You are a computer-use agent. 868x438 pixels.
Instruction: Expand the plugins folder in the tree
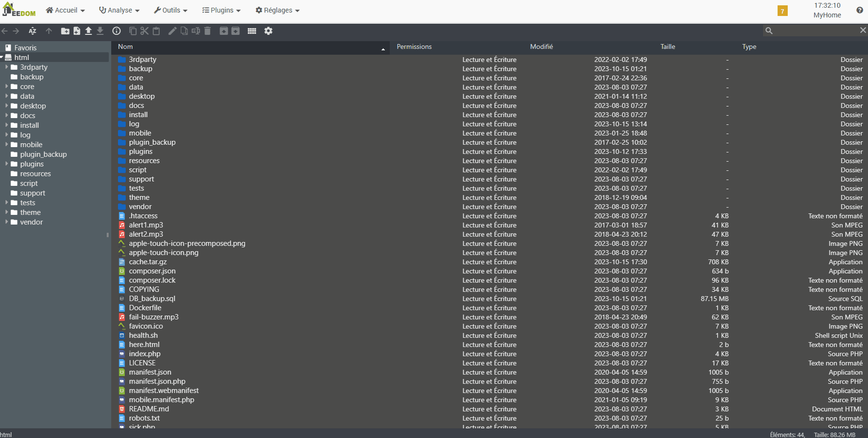7,164
